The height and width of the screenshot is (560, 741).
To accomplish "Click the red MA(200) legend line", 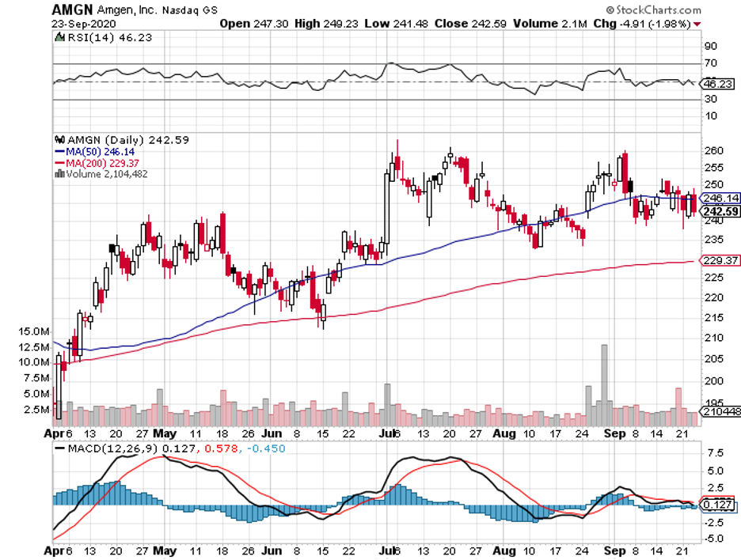I will 59,163.
